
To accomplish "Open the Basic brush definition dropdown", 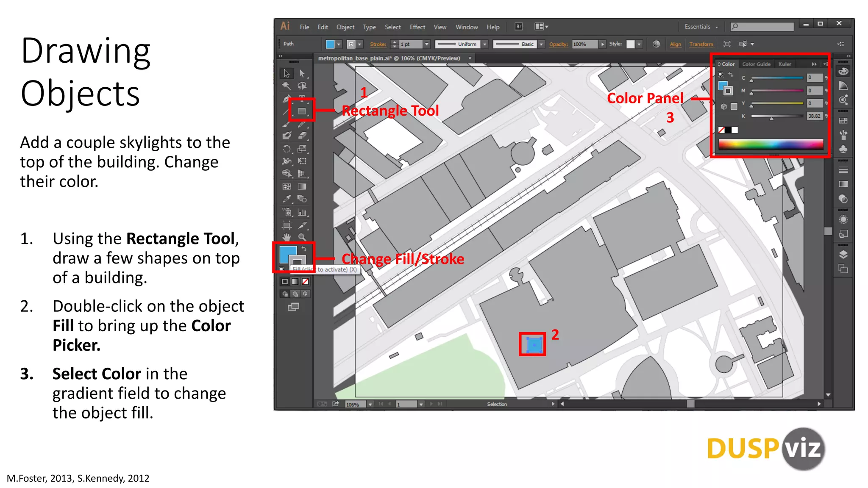I will point(541,44).
